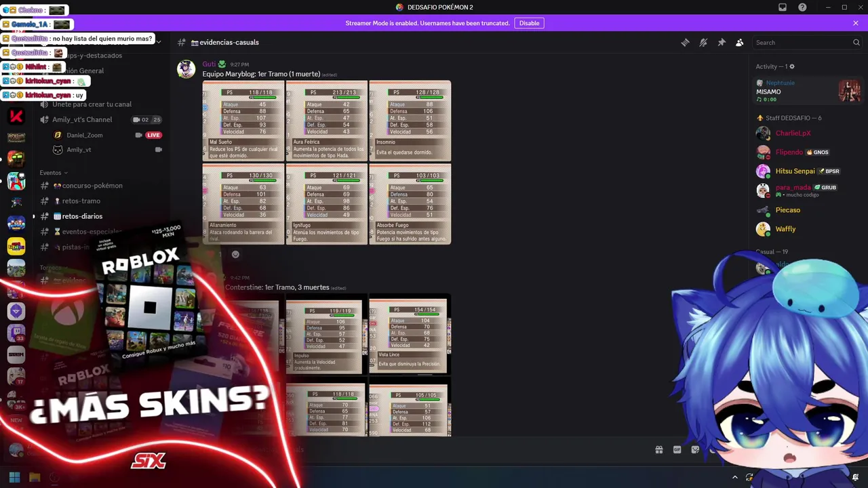Viewport: 868px width, 488px height.
Task: Open File Explorer from taskbar
Action: [35, 477]
